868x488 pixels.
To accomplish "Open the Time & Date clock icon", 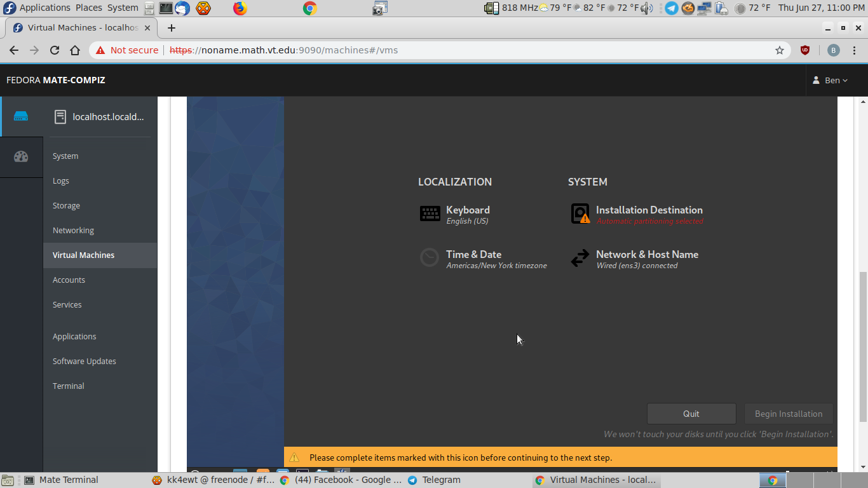I will (x=430, y=257).
